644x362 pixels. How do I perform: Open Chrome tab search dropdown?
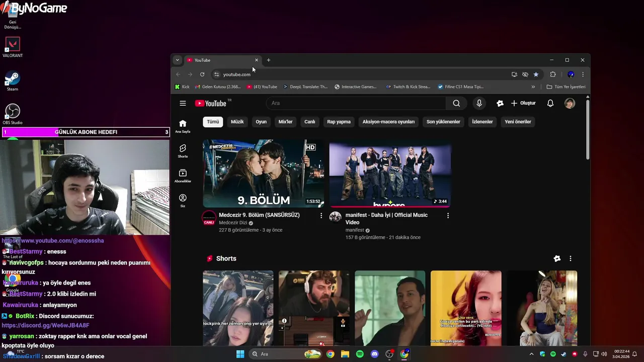coord(177,60)
